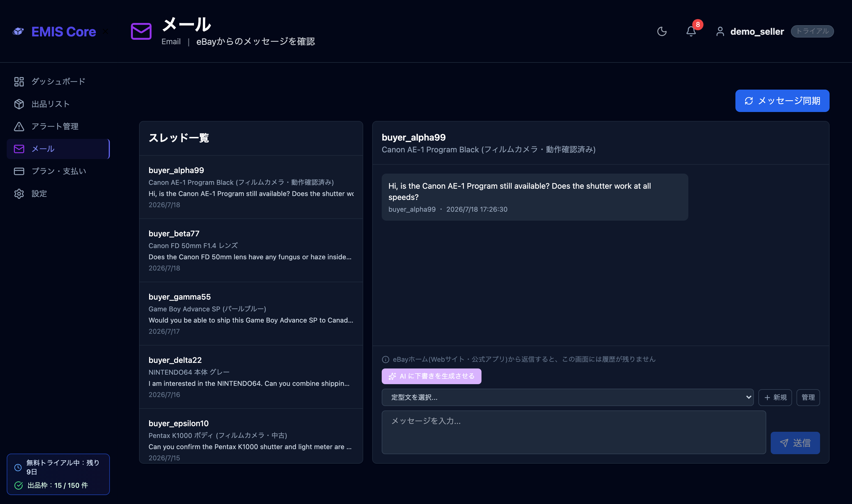Go to アラート管理 warning icon
The width and height of the screenshot is (852, 504).
tap(19, 126)
